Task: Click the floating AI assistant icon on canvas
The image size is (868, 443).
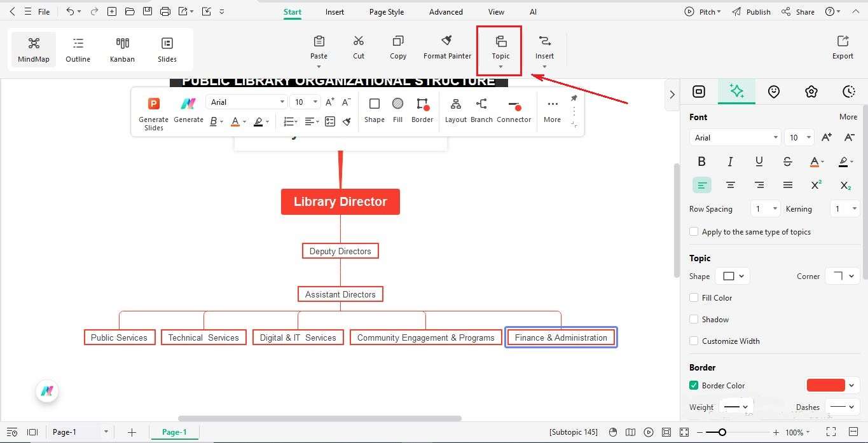Action: (47, 391)
